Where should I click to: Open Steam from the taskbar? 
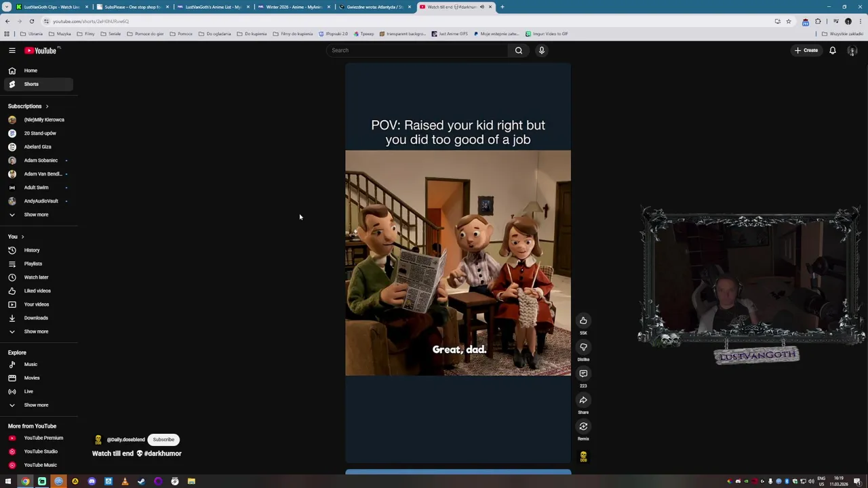click(141, 481)
